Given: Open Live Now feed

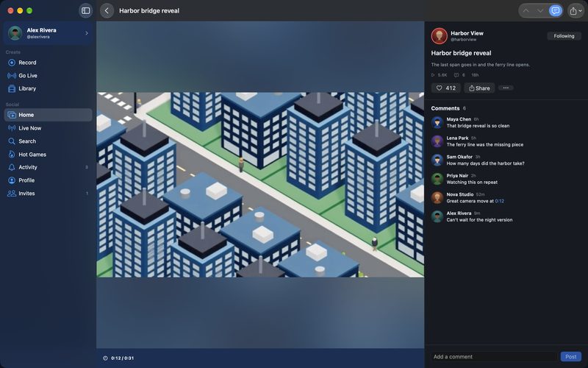Looking at the screenshot, I should [49, 128].
